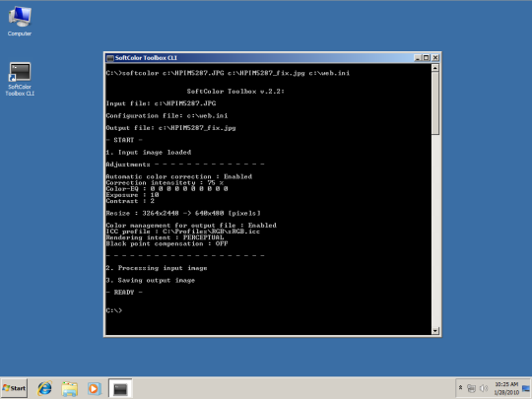Click 'Rendering intent : PERCEPTUAL' line
This screenshot has height=399, width=532.
pyautogui.click(x=165, y=237)
